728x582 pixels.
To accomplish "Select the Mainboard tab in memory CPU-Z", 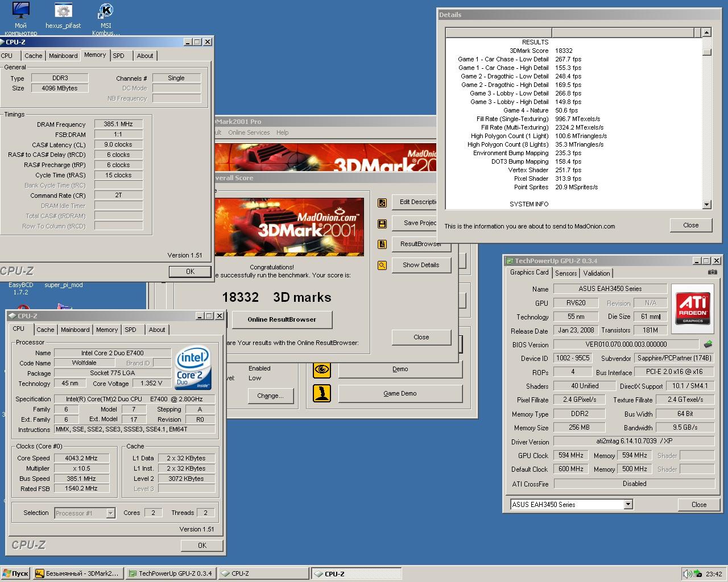I will pos(63,56).
